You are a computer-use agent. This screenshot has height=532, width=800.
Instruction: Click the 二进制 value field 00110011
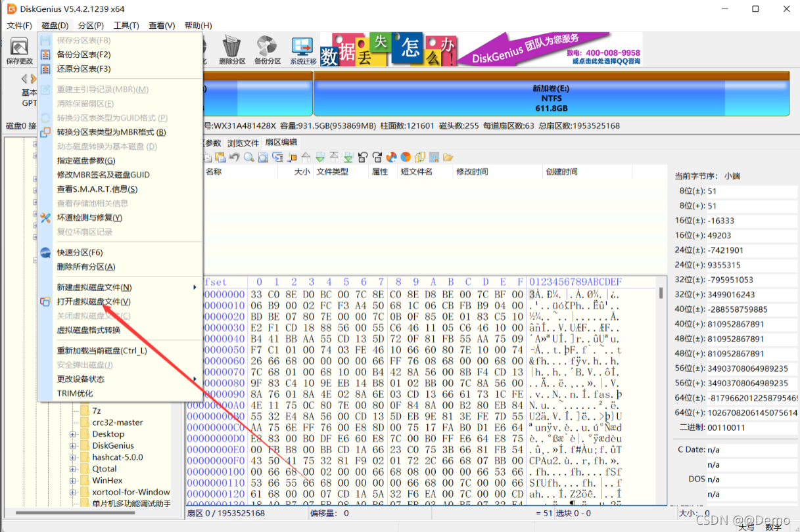752,428
